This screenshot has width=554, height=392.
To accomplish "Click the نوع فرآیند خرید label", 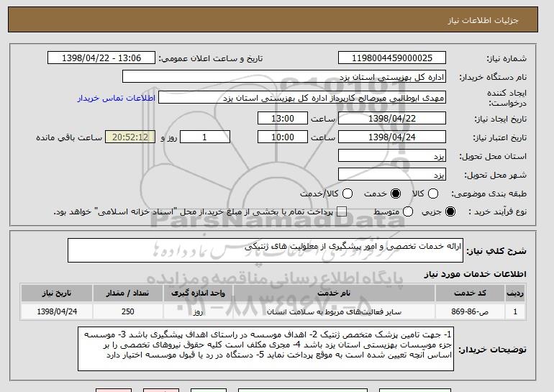I will tap(497, 211).
